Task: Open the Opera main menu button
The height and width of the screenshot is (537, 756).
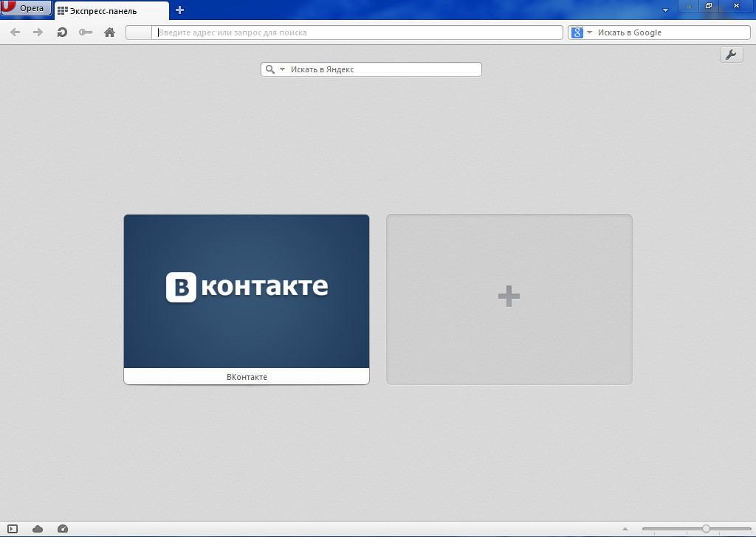Action: 26,7
